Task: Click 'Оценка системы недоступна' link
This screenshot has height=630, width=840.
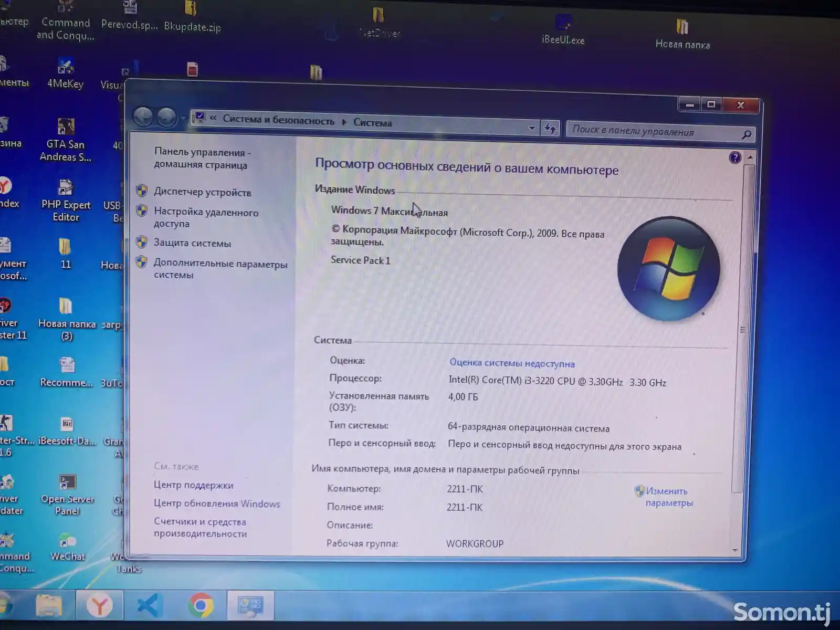Action: point(512,363)
